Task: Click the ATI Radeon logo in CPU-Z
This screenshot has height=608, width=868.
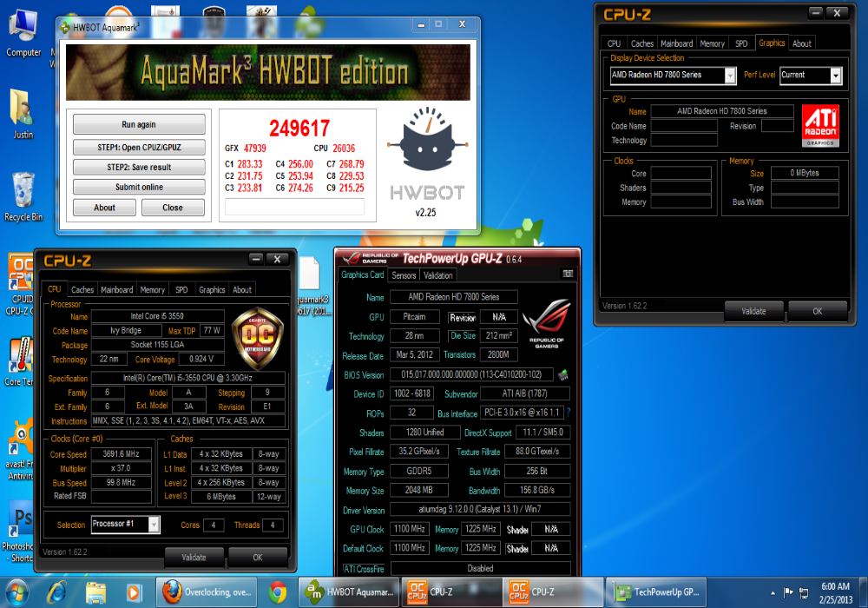Action: 820,126
